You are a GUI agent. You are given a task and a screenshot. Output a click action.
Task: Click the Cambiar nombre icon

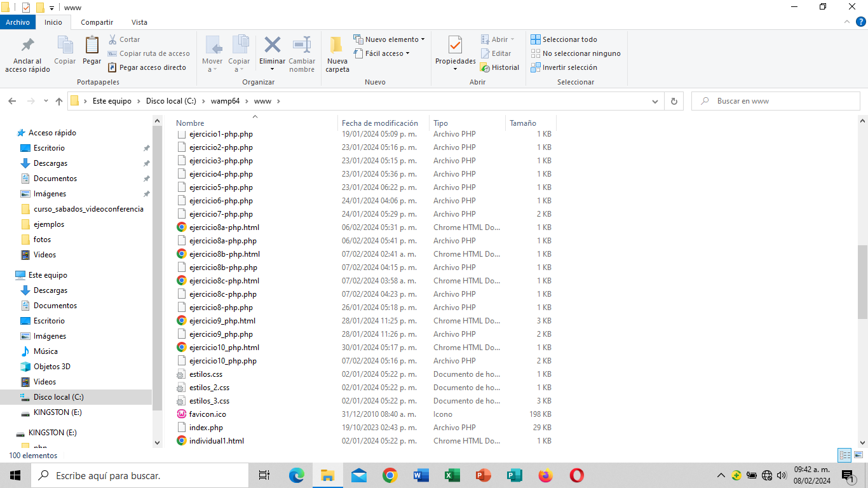click(x=302, y=46)
